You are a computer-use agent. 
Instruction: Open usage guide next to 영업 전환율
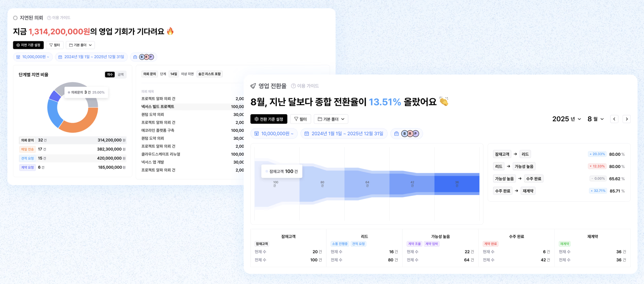tap(305, 86)
